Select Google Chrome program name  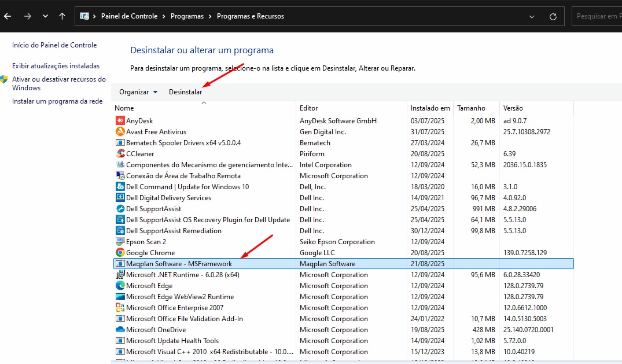(x=150, y=253)
